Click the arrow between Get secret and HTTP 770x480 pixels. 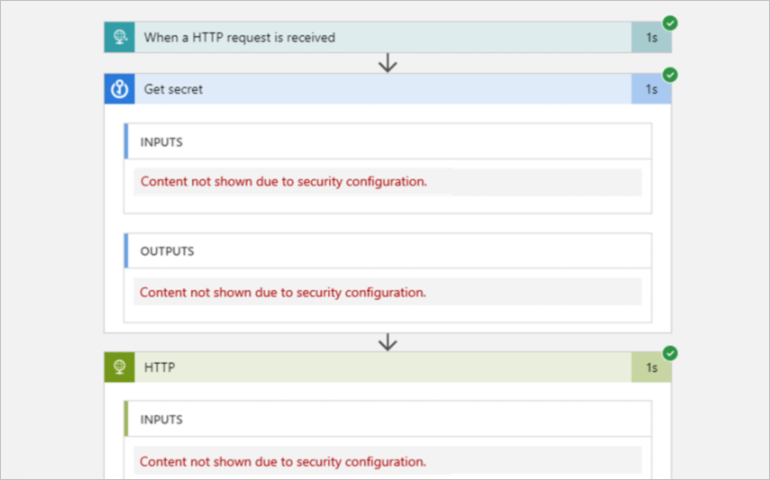tap(388, 342)
